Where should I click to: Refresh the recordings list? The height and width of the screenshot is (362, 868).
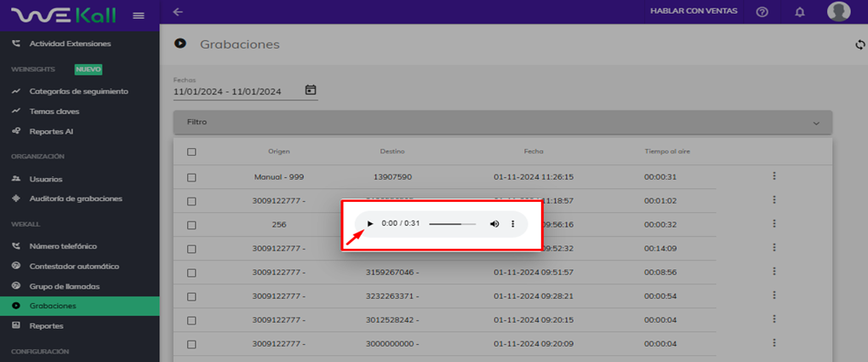860,44
